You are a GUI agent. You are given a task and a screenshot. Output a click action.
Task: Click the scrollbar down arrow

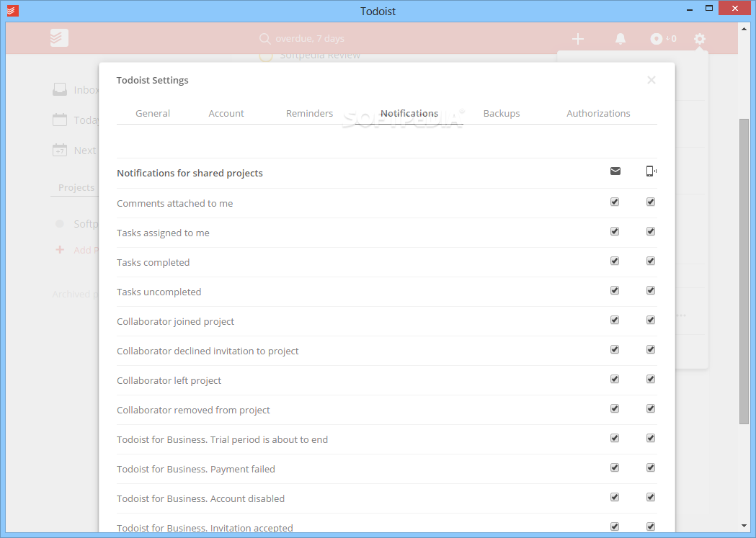(x=744, y=526)
